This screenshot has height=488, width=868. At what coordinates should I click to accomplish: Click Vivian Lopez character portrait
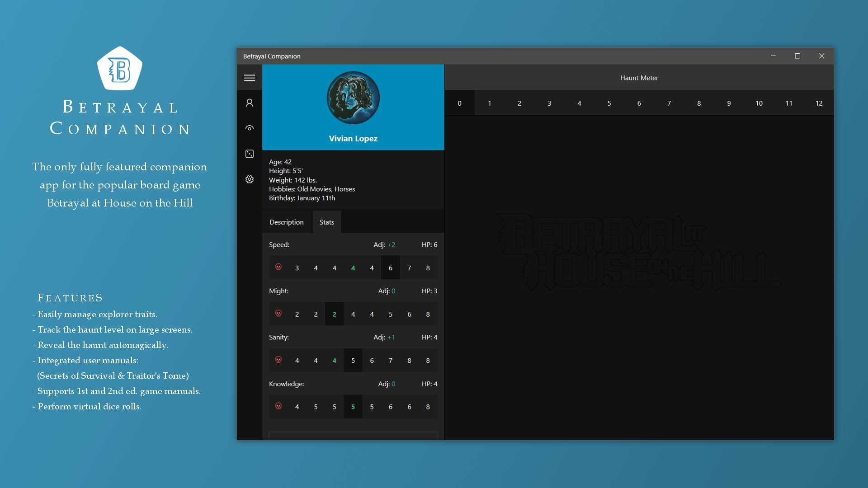point(353,98)
